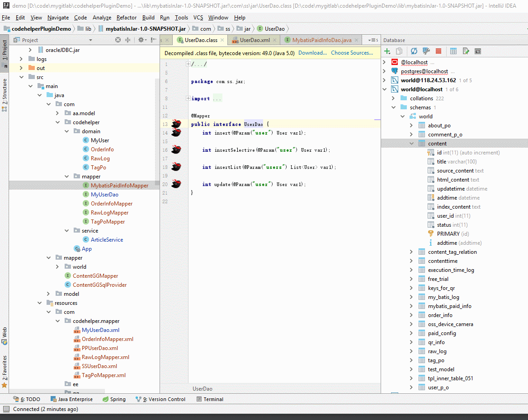Select SSUserDao.xml in resources
This screenshot has width=528, height=420.
tap(99, 366)
